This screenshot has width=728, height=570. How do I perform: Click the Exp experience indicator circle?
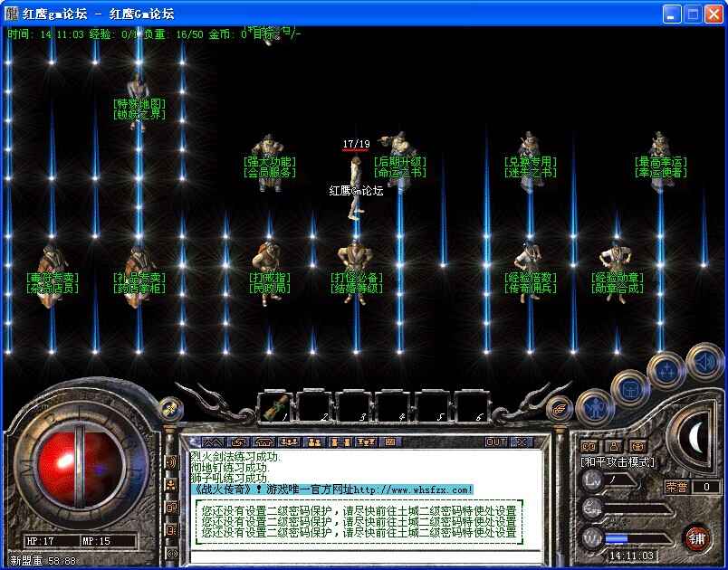pyautogui.click(x=592, y=508)
